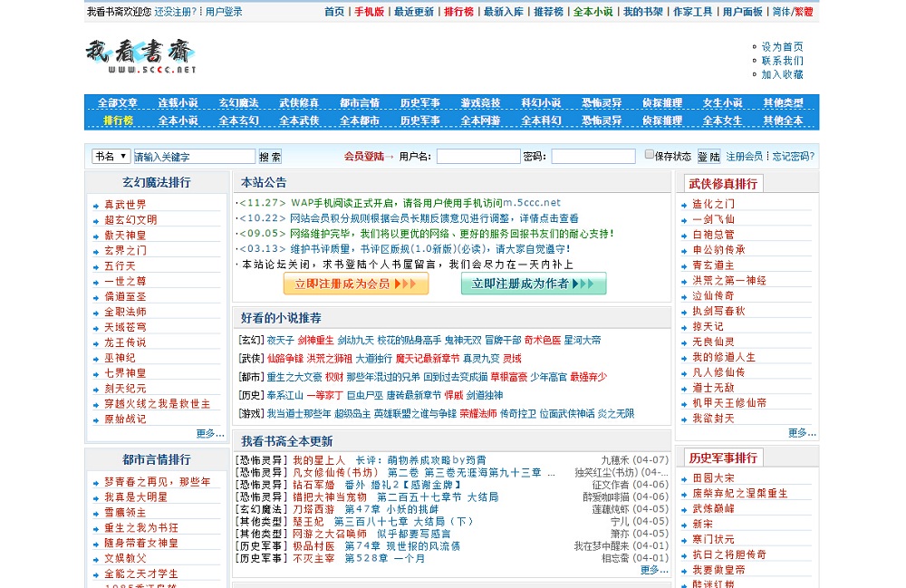Open chapter 第528章 一个月 of 不灭主宰
This screenshot has height=588, width=906.
385,558
